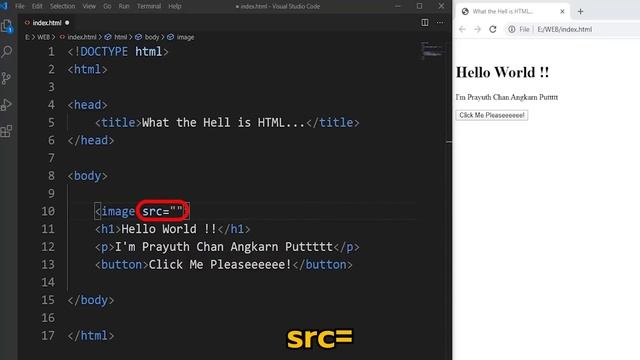Open the Source Control view
Viewport: 640px width, 360px height.
tap(7, 78)
